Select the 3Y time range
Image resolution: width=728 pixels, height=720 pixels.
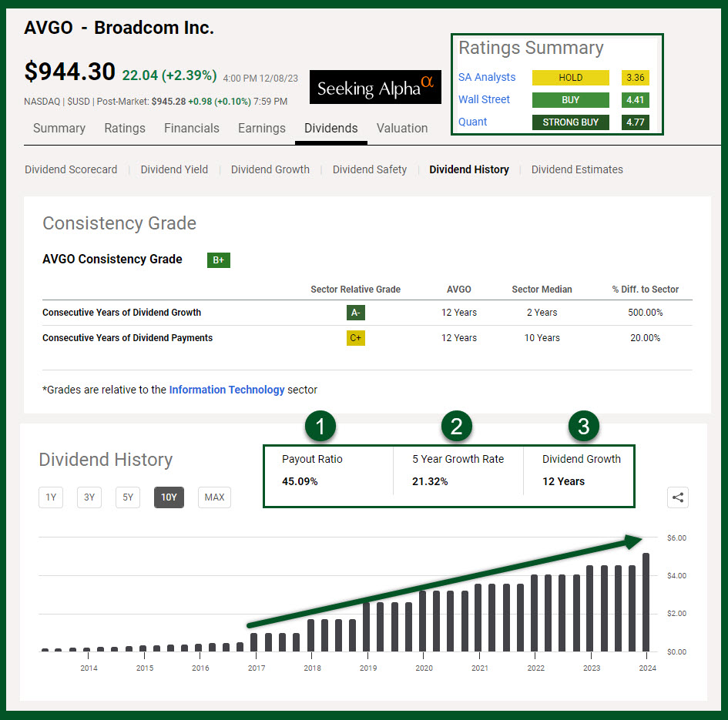click(89, 497)
